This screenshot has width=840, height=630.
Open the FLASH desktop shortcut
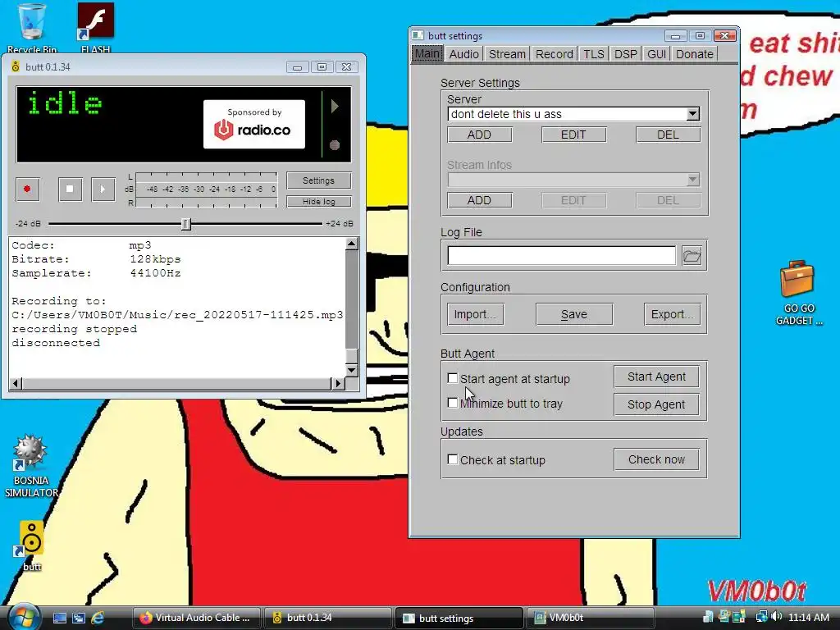95,27
